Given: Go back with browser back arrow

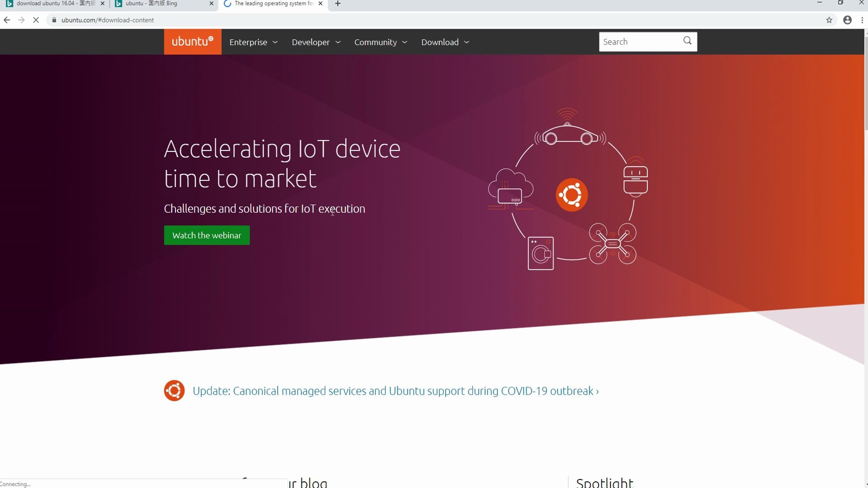Looking at the screenshot, I should (x=7, y=20).
